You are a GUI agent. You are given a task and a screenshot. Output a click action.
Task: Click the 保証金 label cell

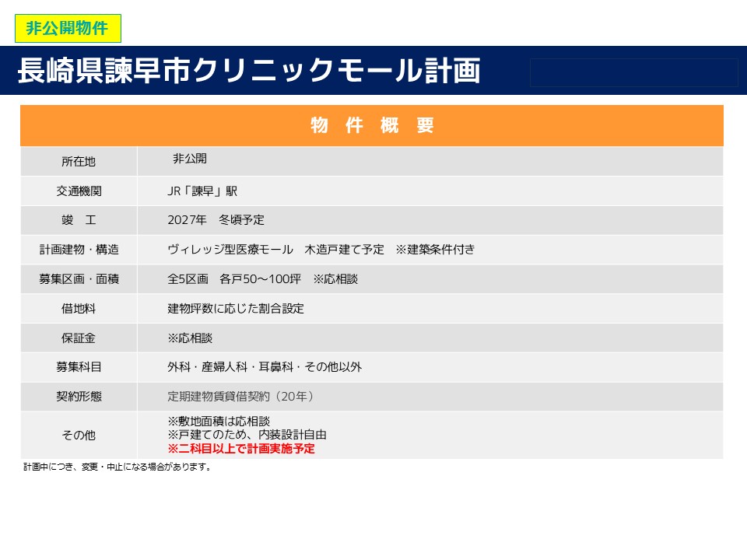tap(79, 338)
